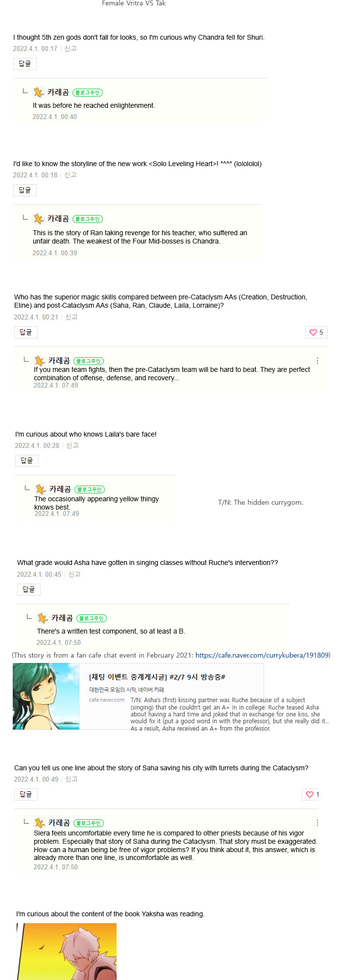338x980 pixels.
Task: Click 카레곰's avatar on the Ran revenge reply
Action: (x=39, y=219)
